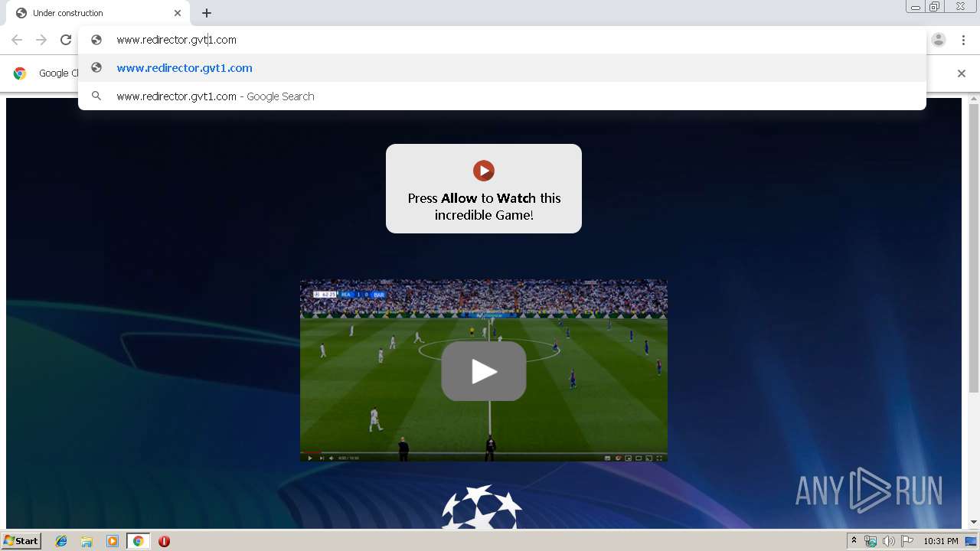This screenshot has height=551, width=980.
Task: Choose the Google Search suggestion for www.redirector.gvt1.com
Action: (502, 96)
